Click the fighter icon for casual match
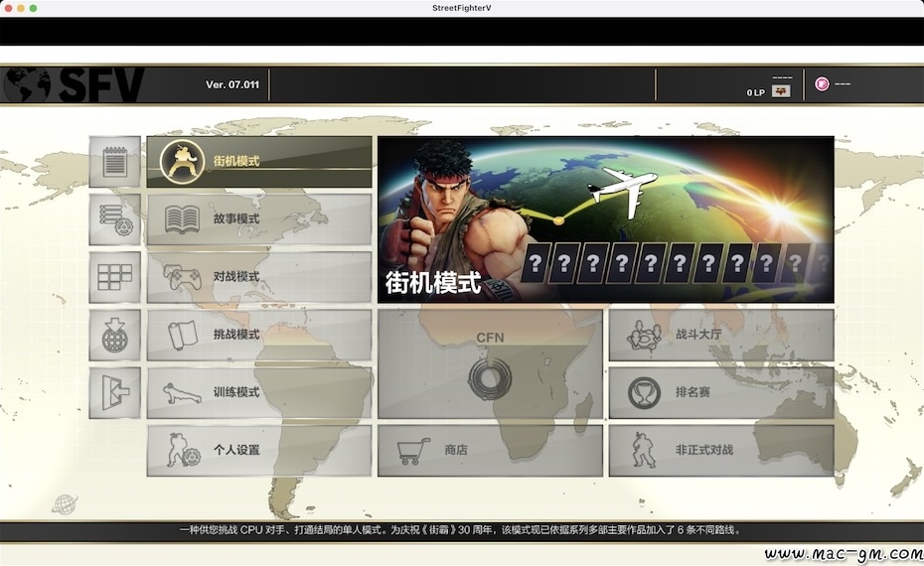Image resolution: width=924 pixels, height=566 pixels. coord(643,451)
